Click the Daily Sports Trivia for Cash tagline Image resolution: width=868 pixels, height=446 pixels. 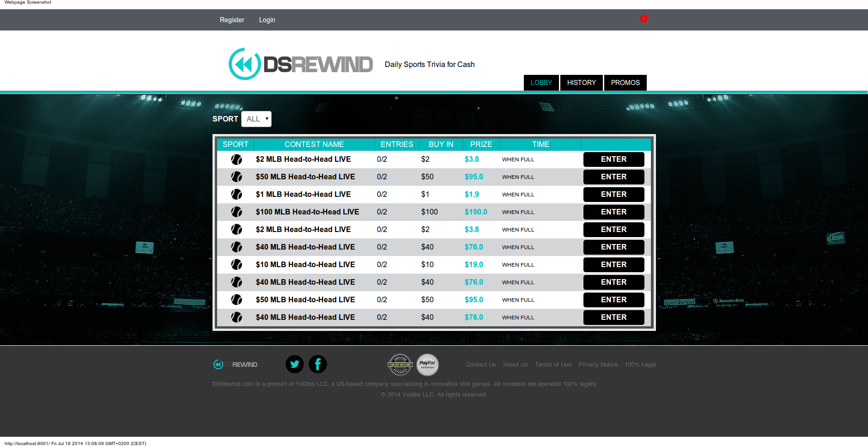(430, 64)
